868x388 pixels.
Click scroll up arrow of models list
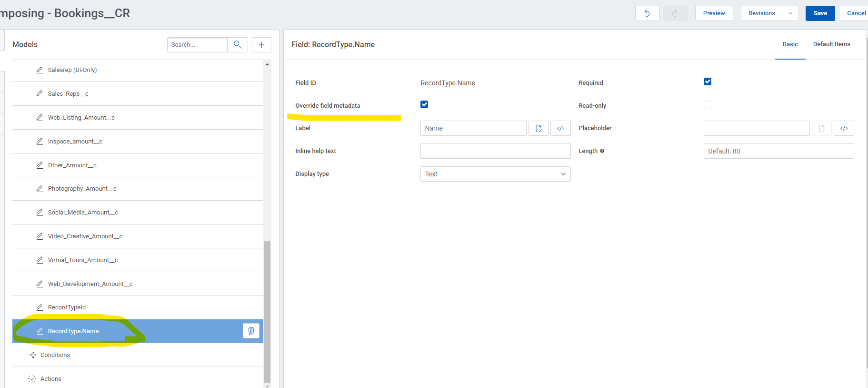pyautogui.click(x=267, y=64)
